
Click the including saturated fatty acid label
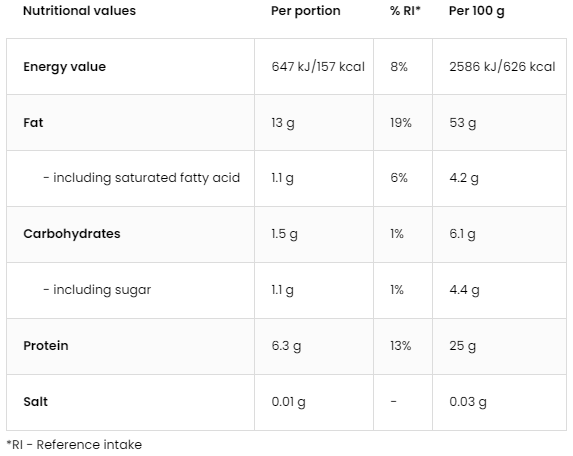[x=141, y=178]
